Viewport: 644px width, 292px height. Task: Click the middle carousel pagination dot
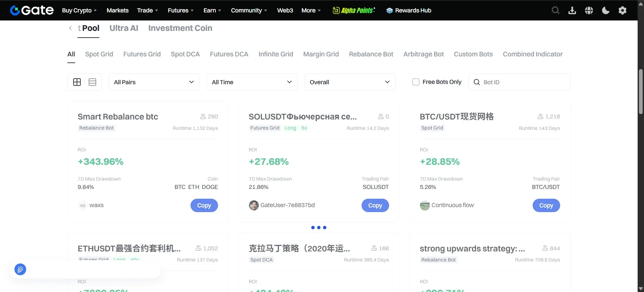point(319,228)
